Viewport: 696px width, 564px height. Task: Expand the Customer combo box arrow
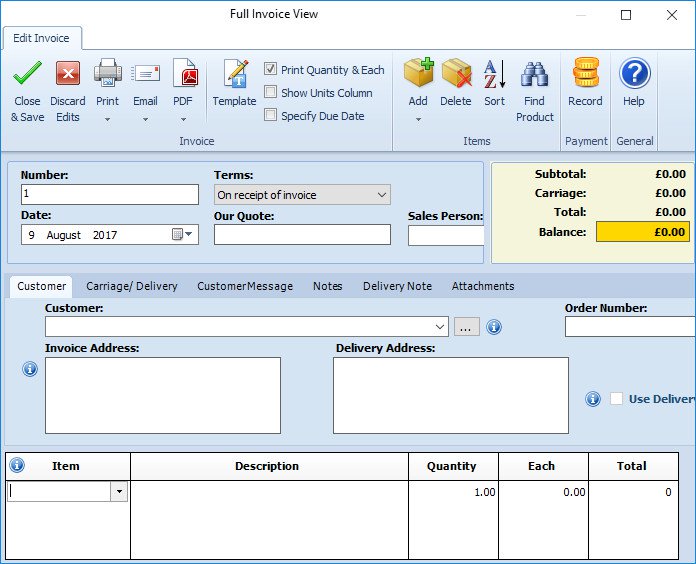(x=441, y=327)
